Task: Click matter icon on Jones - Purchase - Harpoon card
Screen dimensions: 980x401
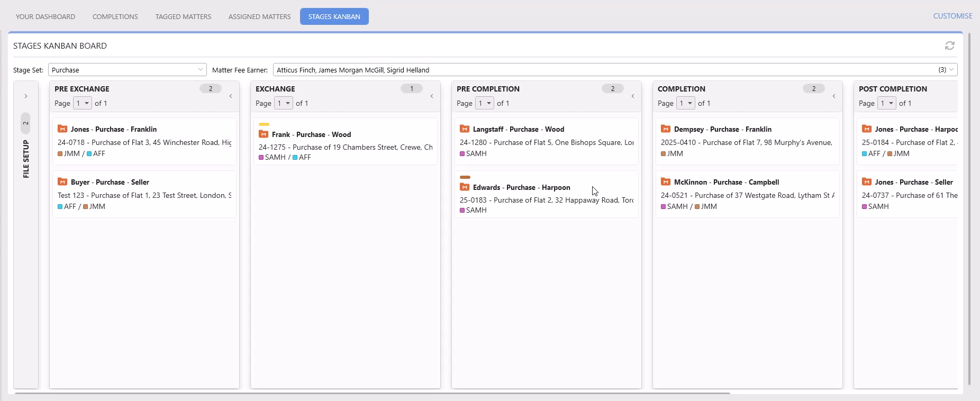Action: coord(867,129)
